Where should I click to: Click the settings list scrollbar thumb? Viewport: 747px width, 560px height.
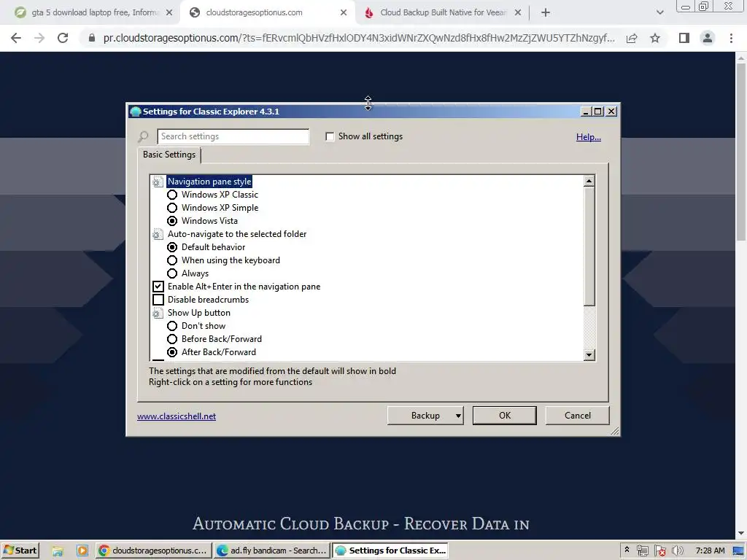coord(589,246)
